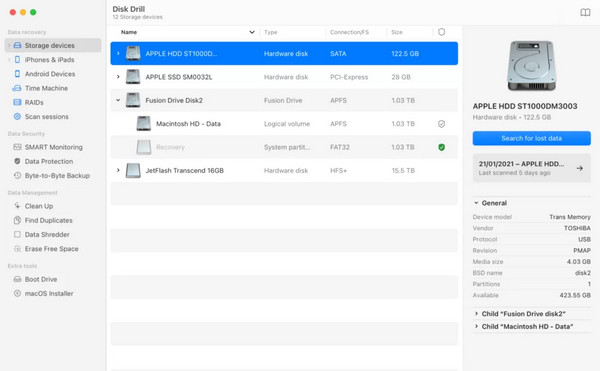The height and width of the screenshot is (371, 600).
Task: Click the 4.03 GB media size value
Action: click(579, 262)
